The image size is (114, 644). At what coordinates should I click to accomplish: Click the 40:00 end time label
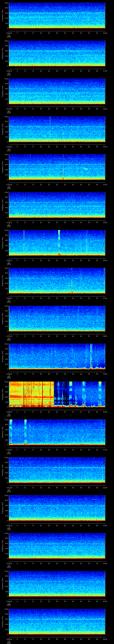(105, 412)
